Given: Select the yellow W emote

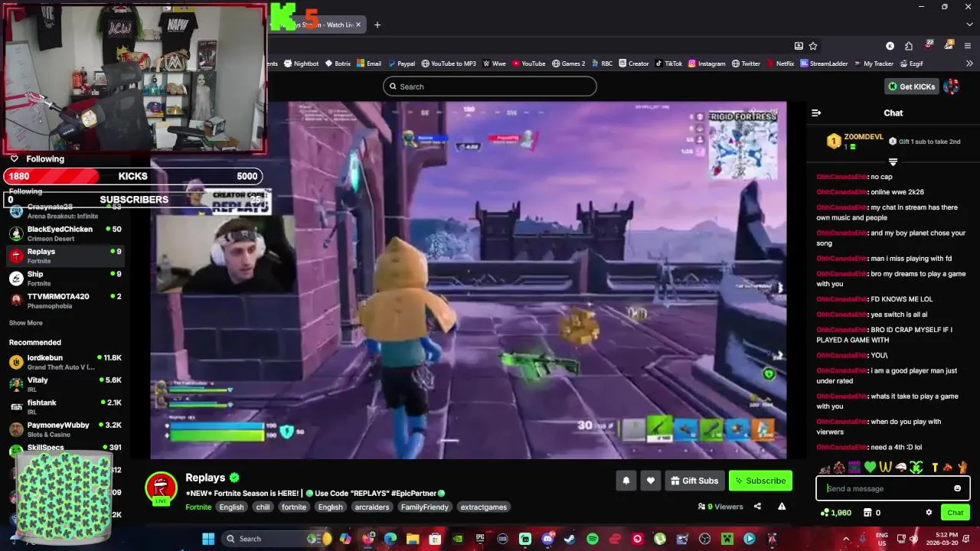Looking at the screenshot, I should [x=885, y=467].
